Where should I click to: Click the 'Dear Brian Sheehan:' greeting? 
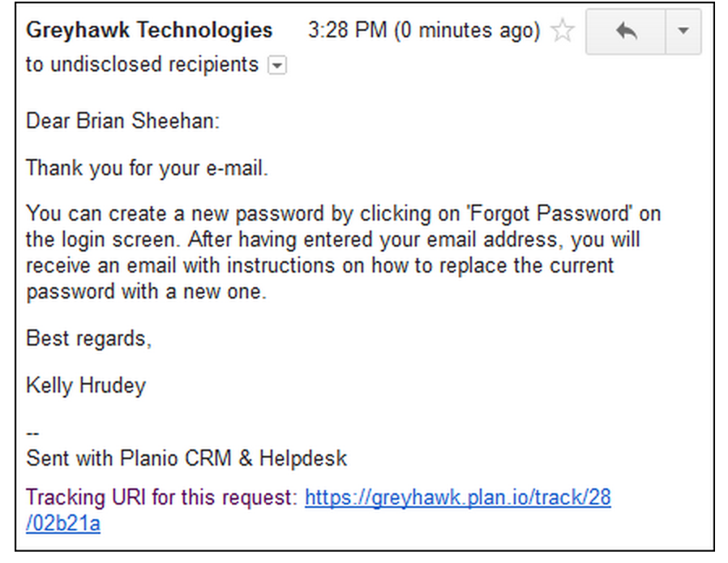click(122, 121)
